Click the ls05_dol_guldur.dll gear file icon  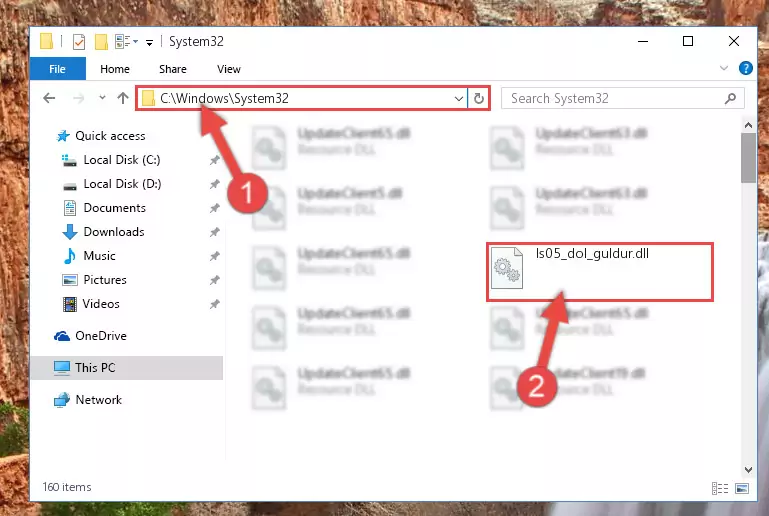point(507,268)
